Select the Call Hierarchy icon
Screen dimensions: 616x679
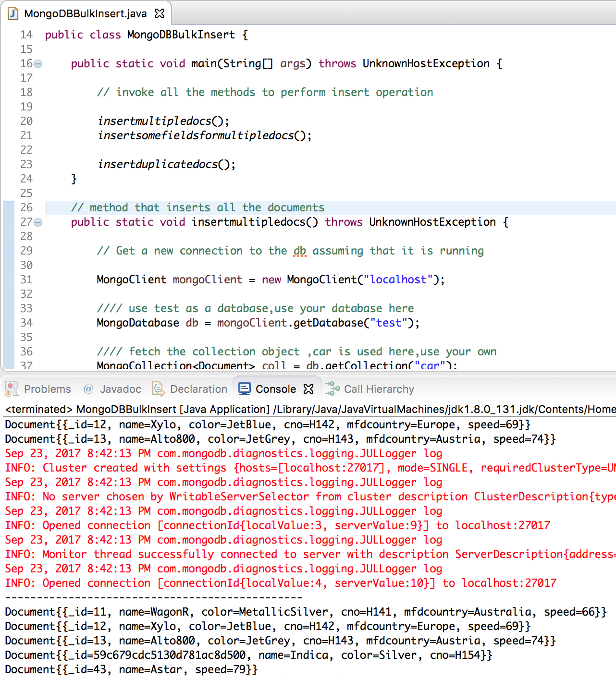331,389
